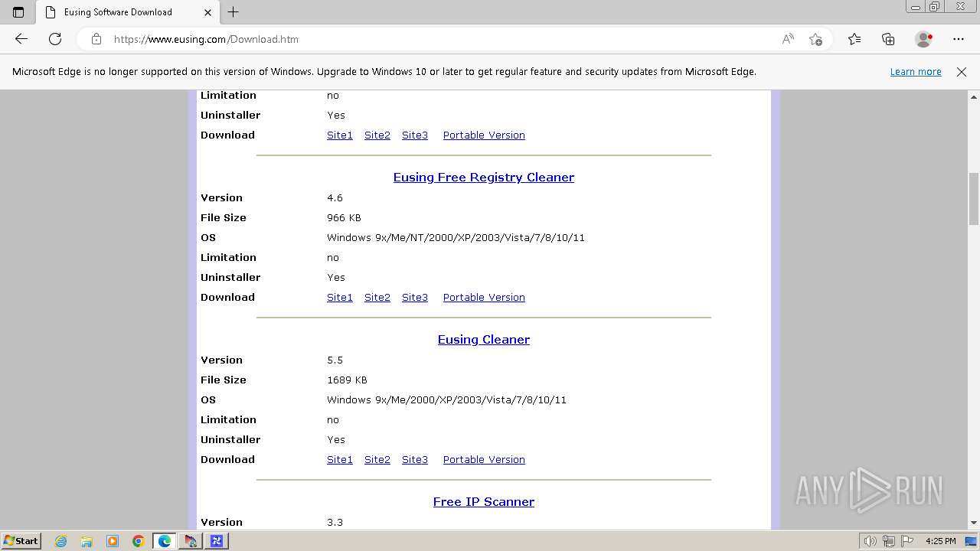Select version '3.3' text
The image size is (980, 551).
335,522
